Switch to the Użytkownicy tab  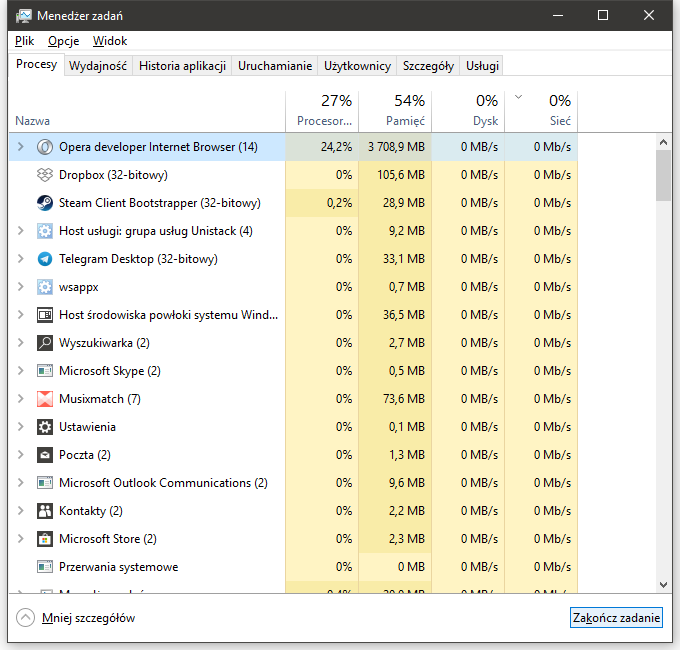(x=357, y=66)
